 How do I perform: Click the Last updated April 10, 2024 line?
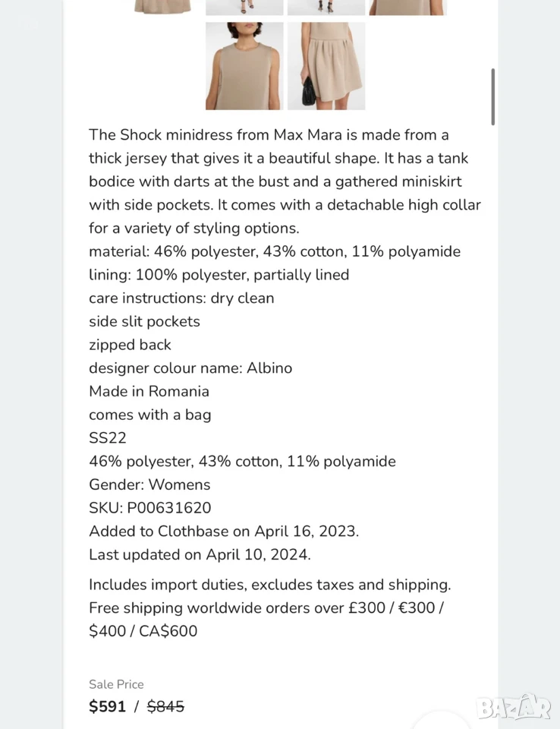200,554
